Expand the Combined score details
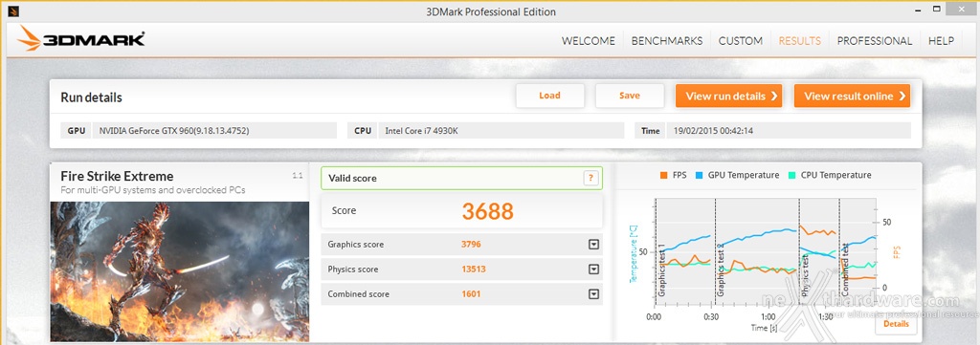Viewport: 980px width, 345px height. coord(593,294)
